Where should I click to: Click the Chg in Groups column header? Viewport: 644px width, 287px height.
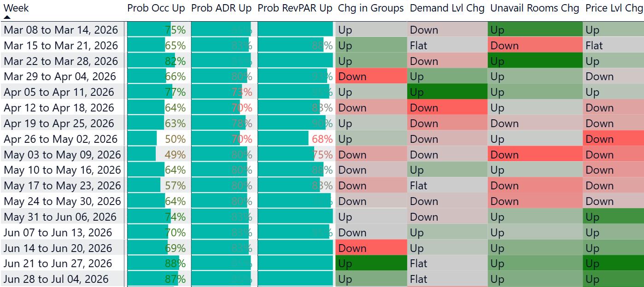[x=371, y=8]
